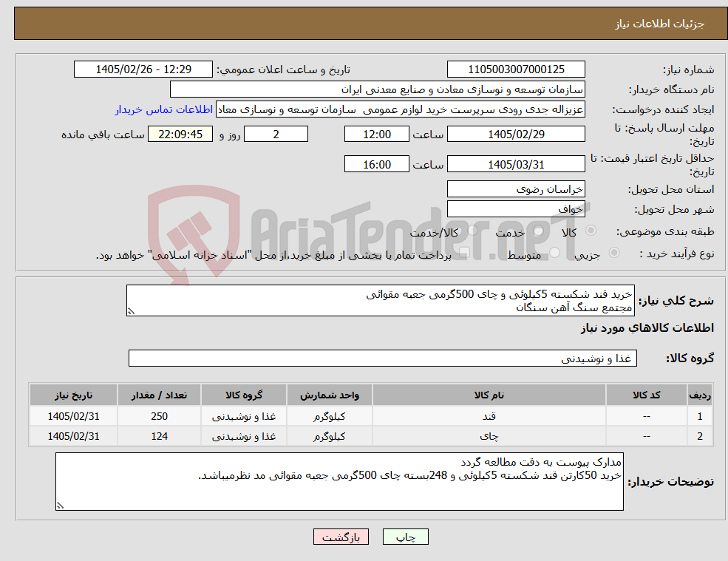Click the توضیحات خریدار notes text area
This screenshot has height=561, width=728.
pos(339,482)
